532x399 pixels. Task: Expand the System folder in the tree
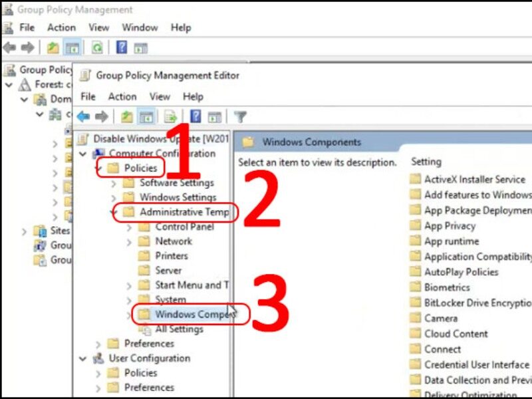[128, 299]
